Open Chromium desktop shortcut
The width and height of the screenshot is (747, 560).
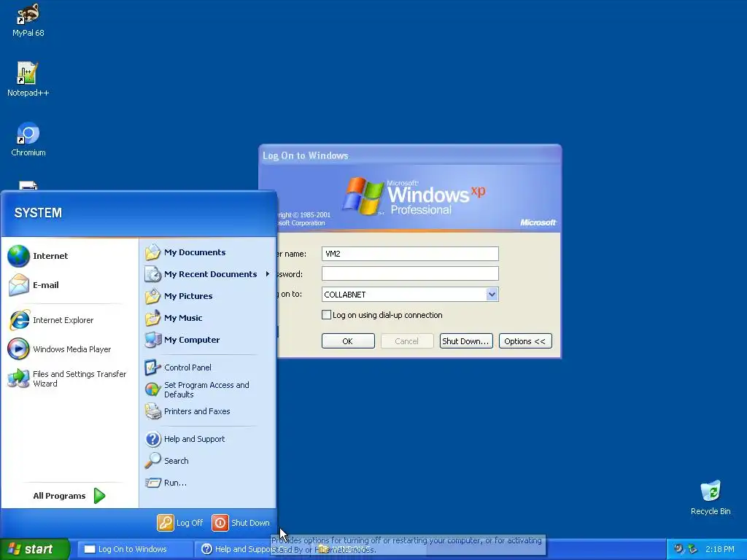(28, 139)
